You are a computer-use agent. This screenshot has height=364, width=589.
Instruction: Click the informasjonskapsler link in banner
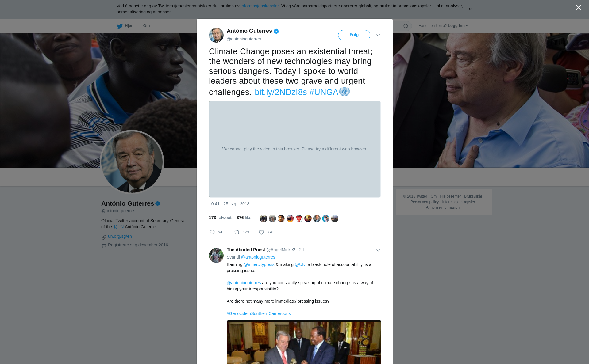pos(260,6)
